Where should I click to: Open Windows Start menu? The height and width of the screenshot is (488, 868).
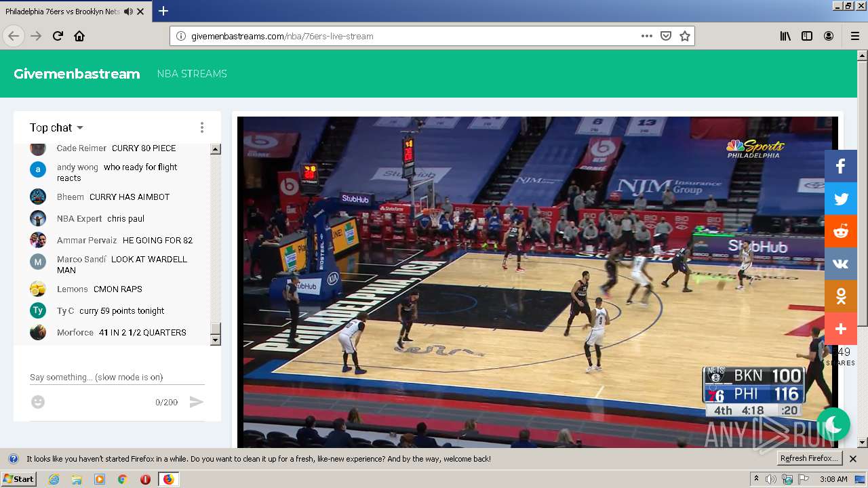coord(18,479)
